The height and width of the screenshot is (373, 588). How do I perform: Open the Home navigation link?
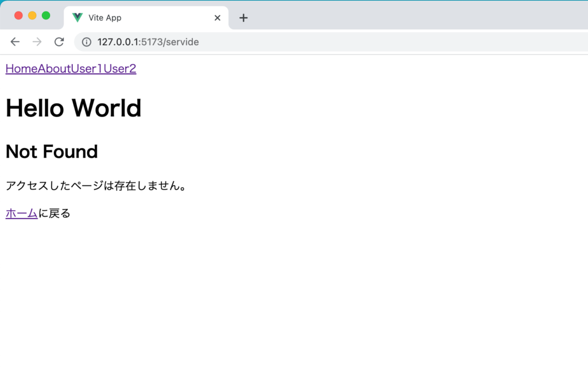click(x=19, y=68)
